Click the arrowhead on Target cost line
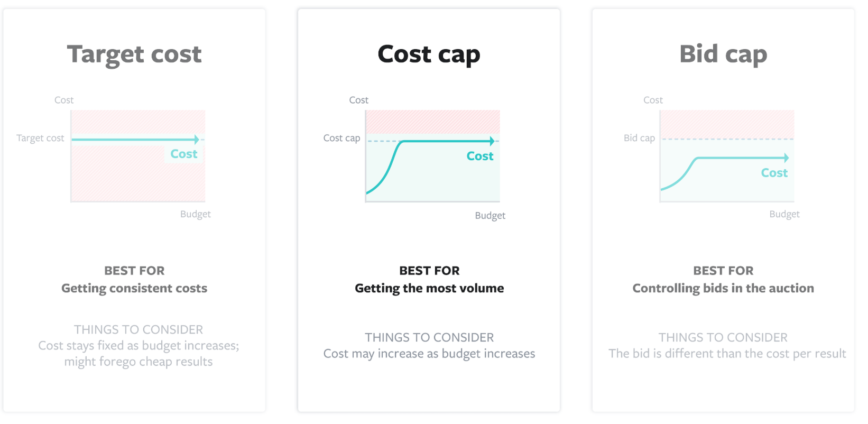Viewport: 868px width, 424px height. point(197,140)
